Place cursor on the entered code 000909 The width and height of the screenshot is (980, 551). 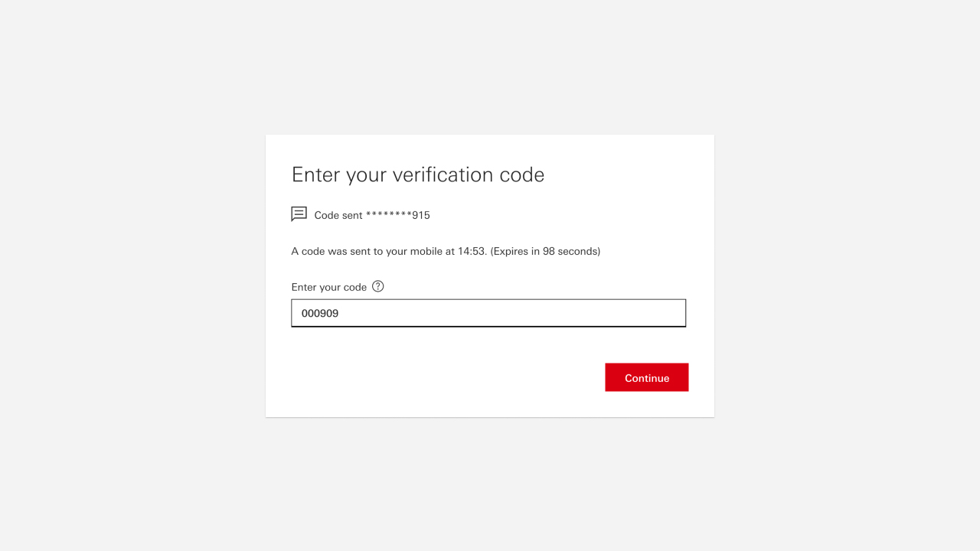pos(320,313)
